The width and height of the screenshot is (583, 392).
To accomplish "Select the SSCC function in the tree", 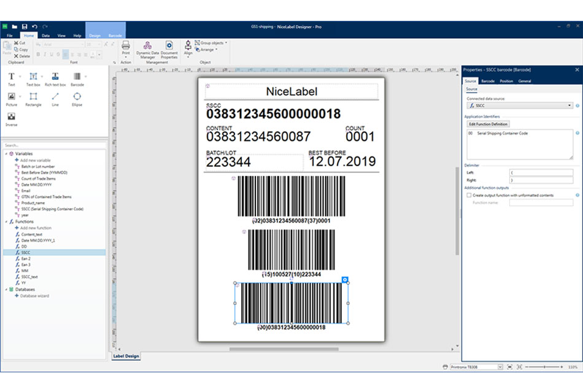I will pyautogui.click(x=54, y=252).
